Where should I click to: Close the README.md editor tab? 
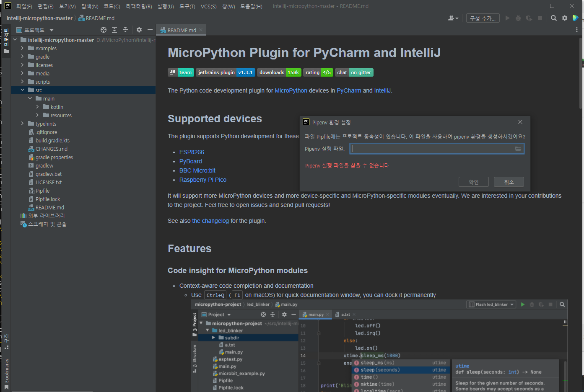(x=201, y=30)
